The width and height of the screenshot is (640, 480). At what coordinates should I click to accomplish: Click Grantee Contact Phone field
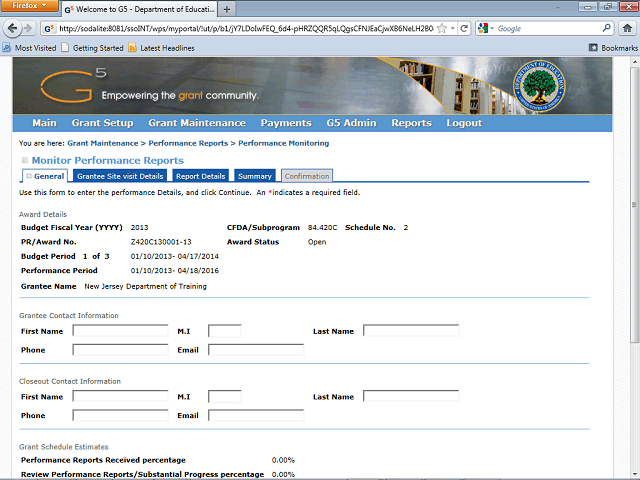120,349
